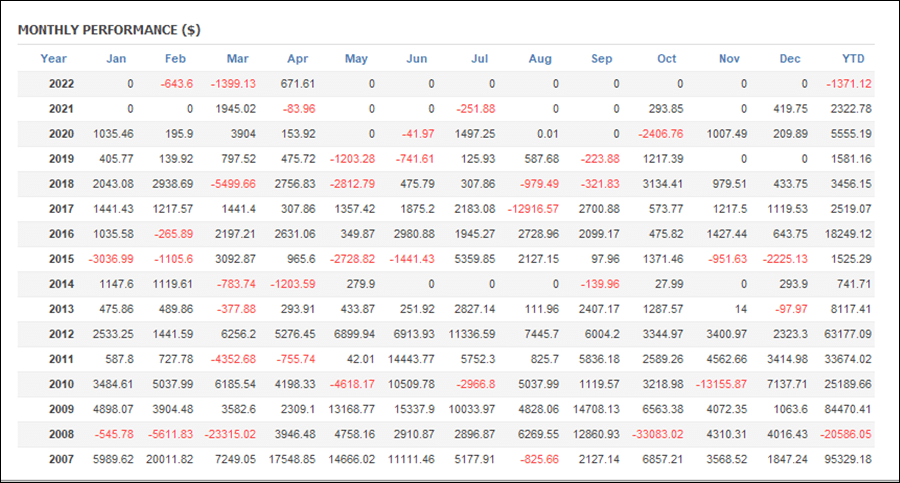Click the Dec column header
Image resolution: width=900 pixels, height=483 pixels.
click(x=790, y=59)
